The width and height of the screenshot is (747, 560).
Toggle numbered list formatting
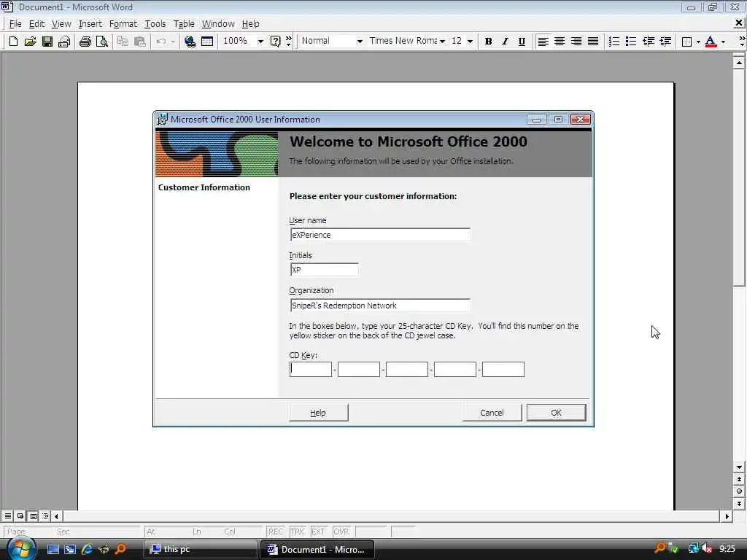(614, 42)
